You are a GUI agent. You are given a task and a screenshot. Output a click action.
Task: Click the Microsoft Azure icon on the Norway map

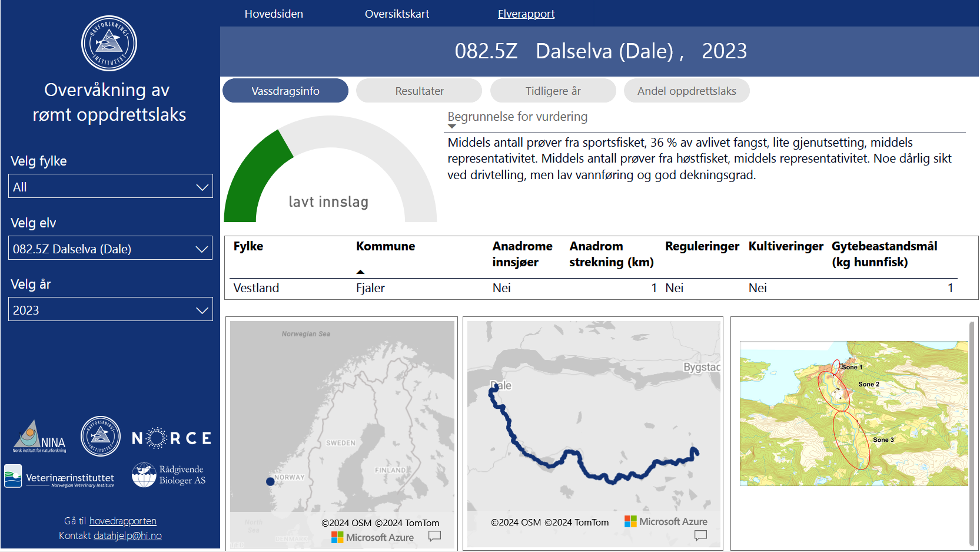click(x=337, y=537)
